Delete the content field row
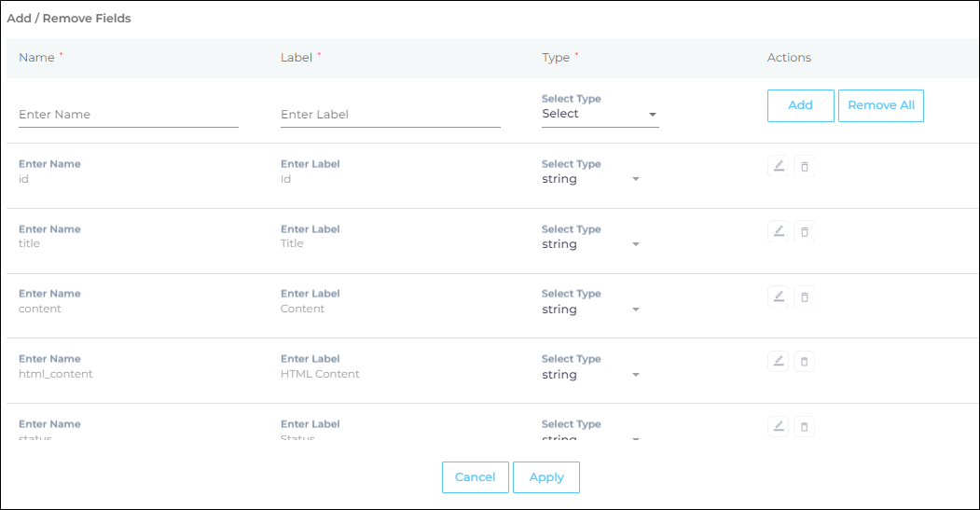Image resolution: width=980 pixels, height=510 pixels. coord(805,296)
